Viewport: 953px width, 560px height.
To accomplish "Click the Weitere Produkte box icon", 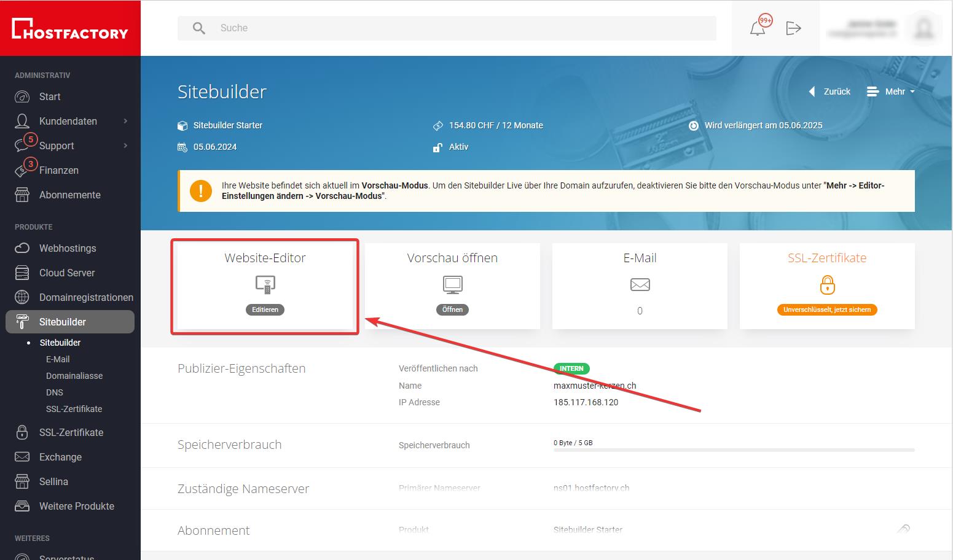I will pyautogui.click(x=22, y=506).
